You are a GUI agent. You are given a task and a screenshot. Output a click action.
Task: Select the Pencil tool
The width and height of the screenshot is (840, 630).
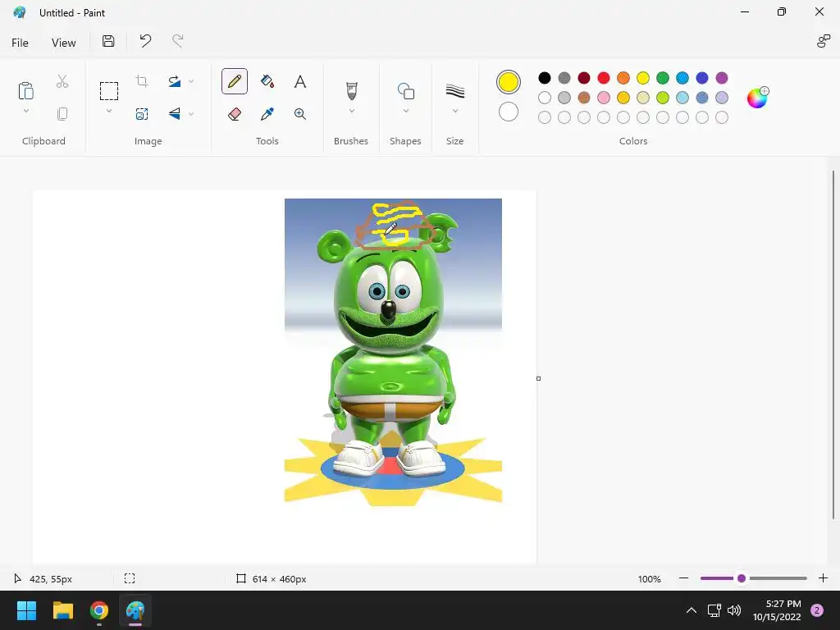pos(234,81)
